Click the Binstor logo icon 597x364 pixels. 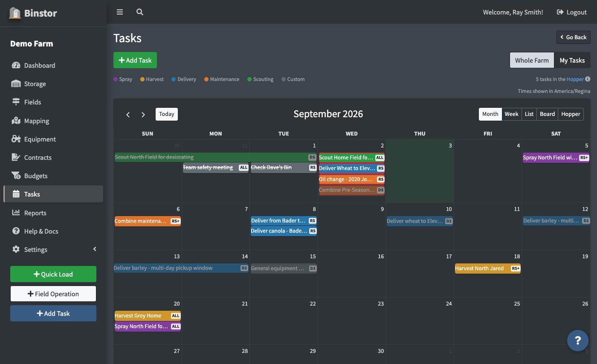pos(15,13)
